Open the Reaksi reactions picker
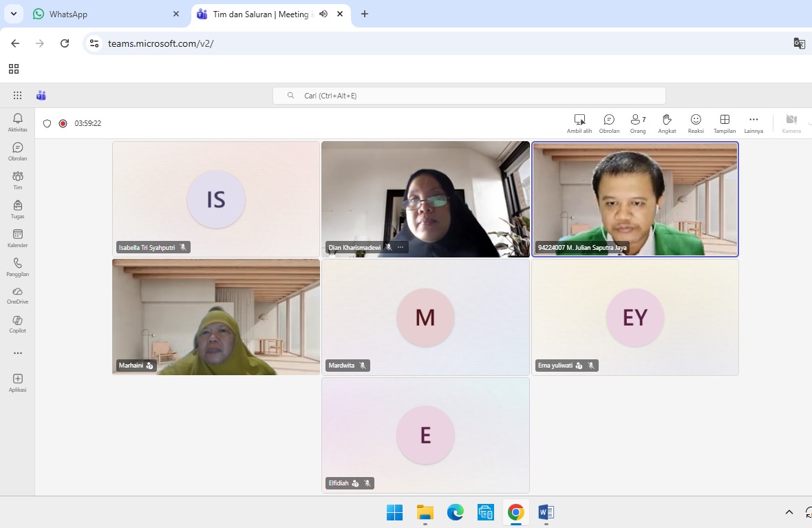 (x=696, y=123)
